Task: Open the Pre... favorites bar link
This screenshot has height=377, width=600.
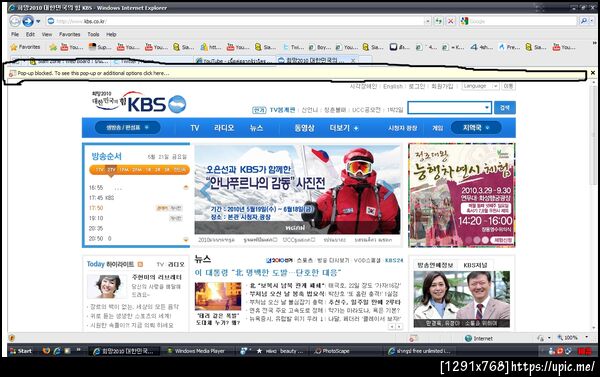Action: (x=509, y=47)
